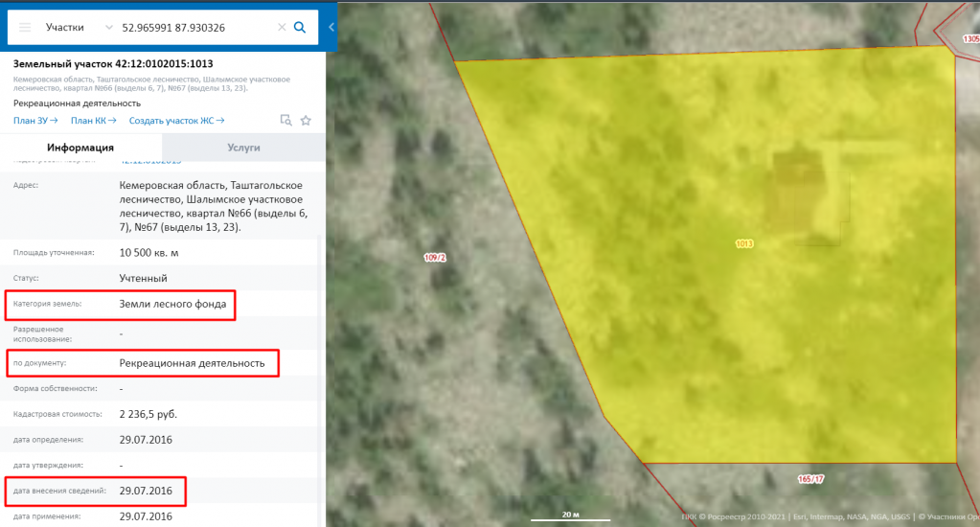Run search with the magnifier icon

click(300, 28)
